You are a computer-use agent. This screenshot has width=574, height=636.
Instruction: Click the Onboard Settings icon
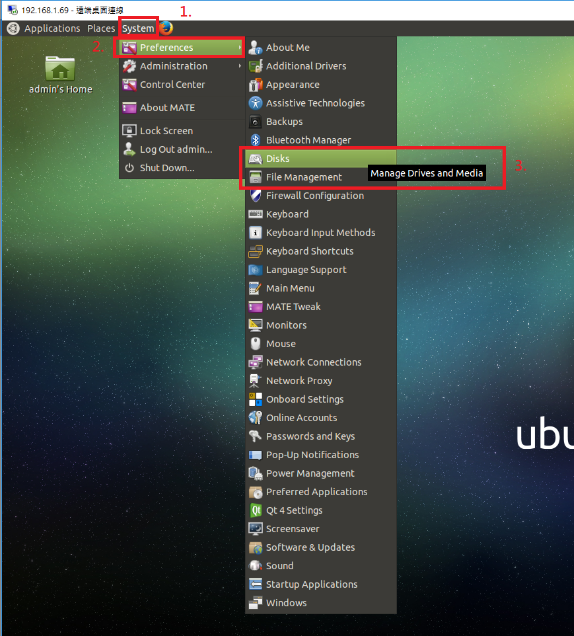pyautogui.click(x=255, y=399)
